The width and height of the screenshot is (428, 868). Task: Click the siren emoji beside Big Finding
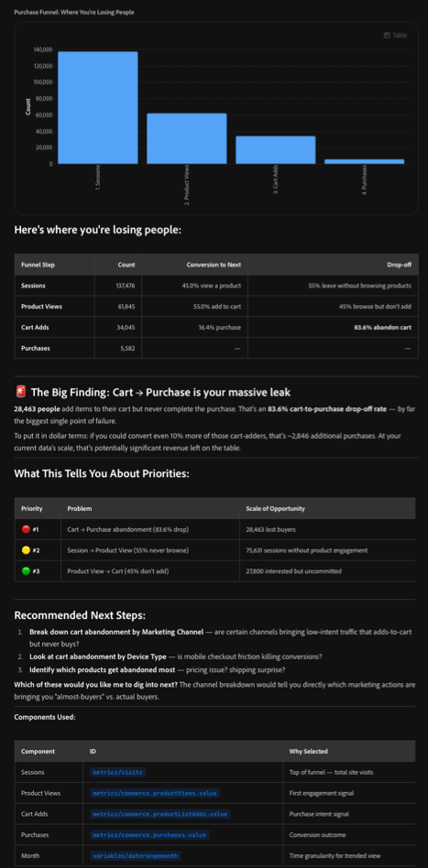(x=20, y=392)
